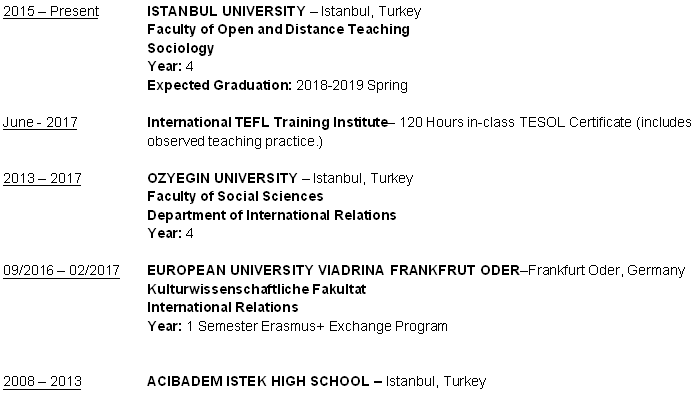
Task: Click "Kulturwissenschaftliche Fakultat" text
Action: 257,289
